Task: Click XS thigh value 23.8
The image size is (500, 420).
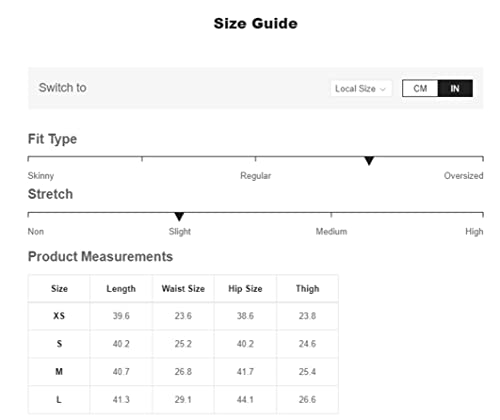Action: click(x=307, y=316)
